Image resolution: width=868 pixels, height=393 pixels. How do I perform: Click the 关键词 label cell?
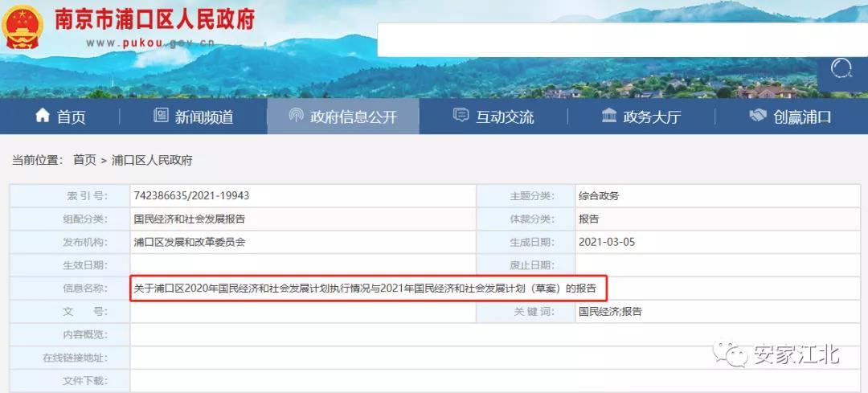(526, 312)
